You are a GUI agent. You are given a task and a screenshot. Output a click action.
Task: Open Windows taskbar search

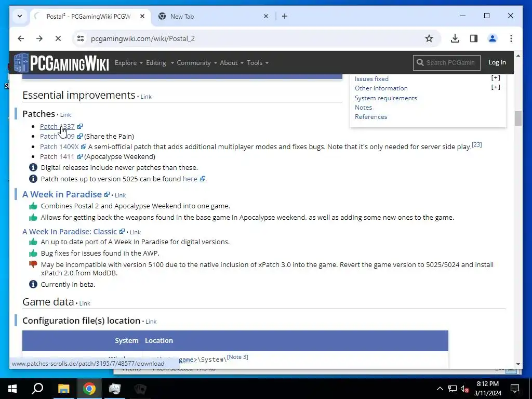point(37,389)
